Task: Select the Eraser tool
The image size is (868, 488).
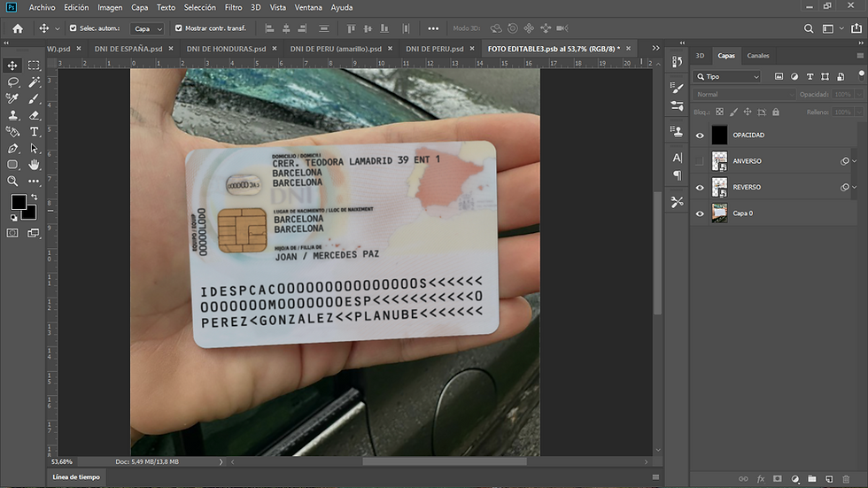Action: 34,115
